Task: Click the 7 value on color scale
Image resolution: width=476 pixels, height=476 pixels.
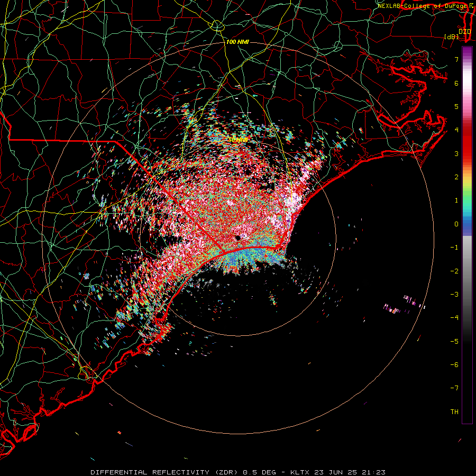Action: [x=456, y=59]
